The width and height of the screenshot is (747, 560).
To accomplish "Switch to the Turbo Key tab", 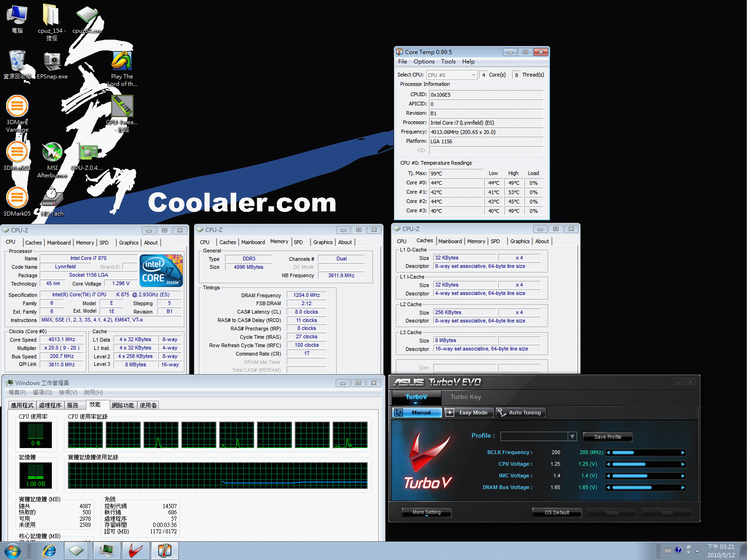I will [465, 397].
